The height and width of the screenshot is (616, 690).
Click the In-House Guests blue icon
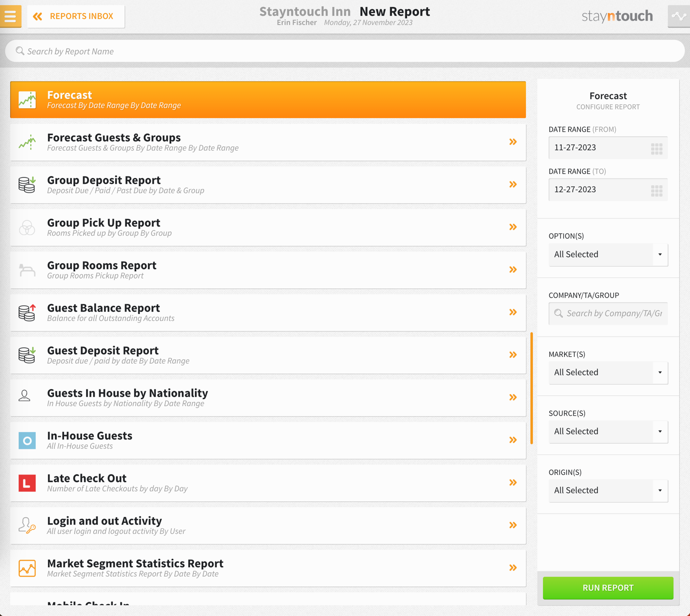tap(27, 440)
